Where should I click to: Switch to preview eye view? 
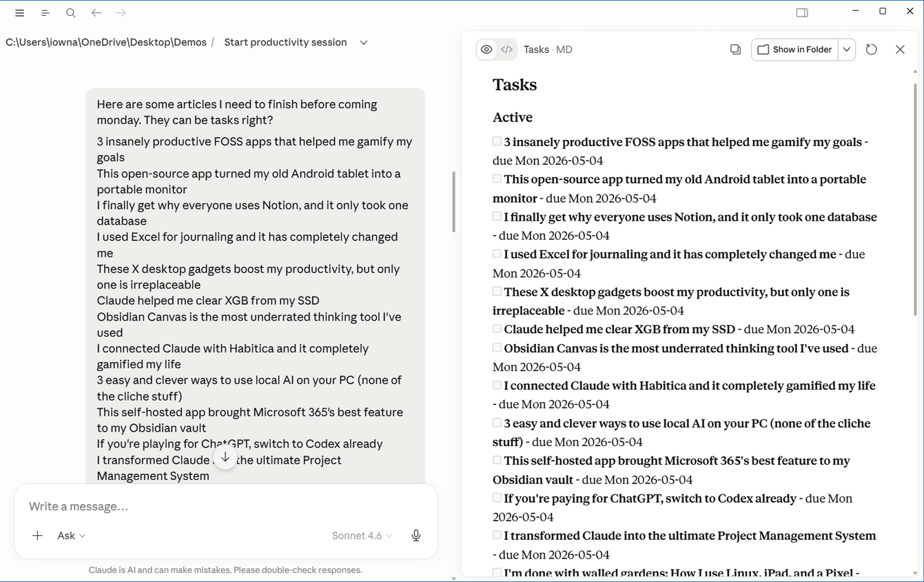tap(486, 50)
